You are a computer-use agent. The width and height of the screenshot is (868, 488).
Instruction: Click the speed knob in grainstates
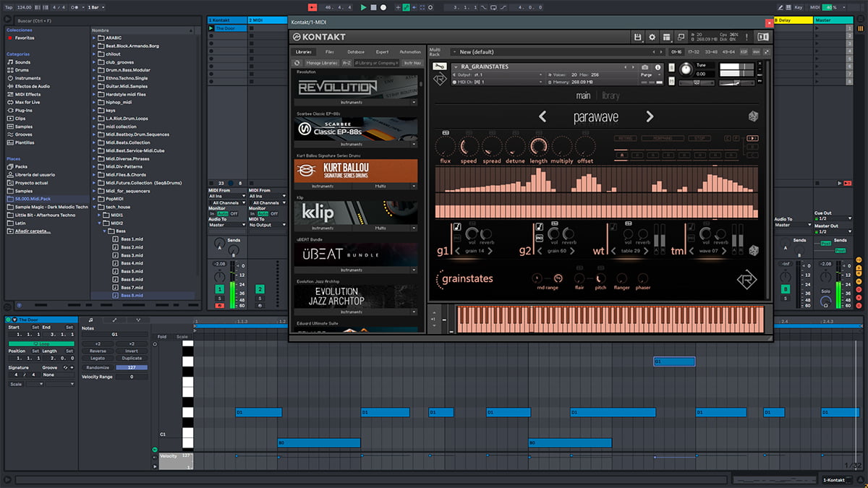pos(469,146)
